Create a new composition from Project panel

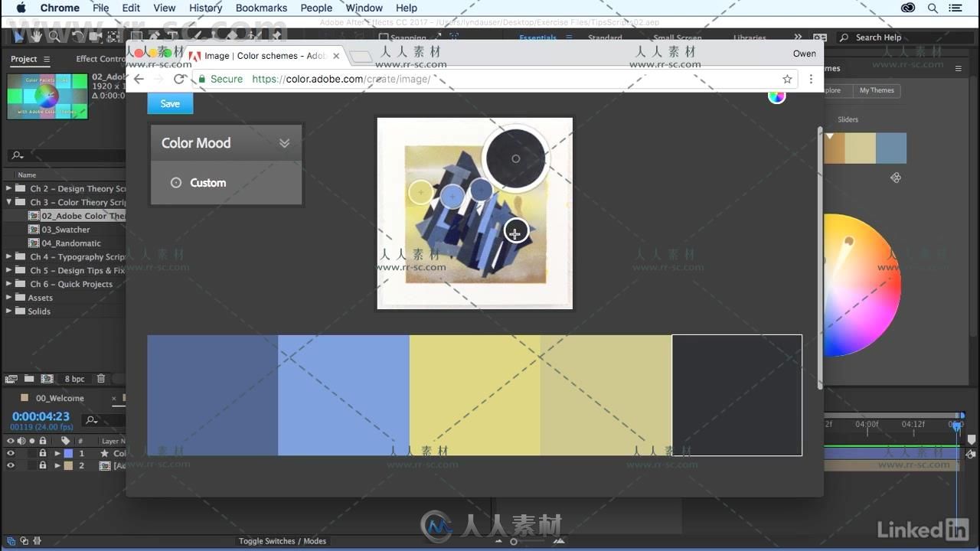coord(47,379)
